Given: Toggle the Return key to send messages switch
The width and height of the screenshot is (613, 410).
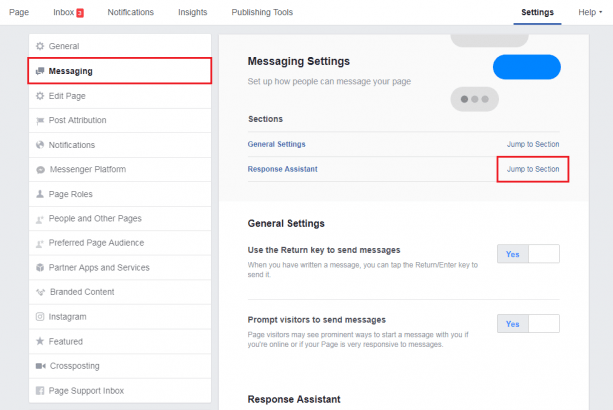Looking at the screenshot, I should click(x=528, y=254).
